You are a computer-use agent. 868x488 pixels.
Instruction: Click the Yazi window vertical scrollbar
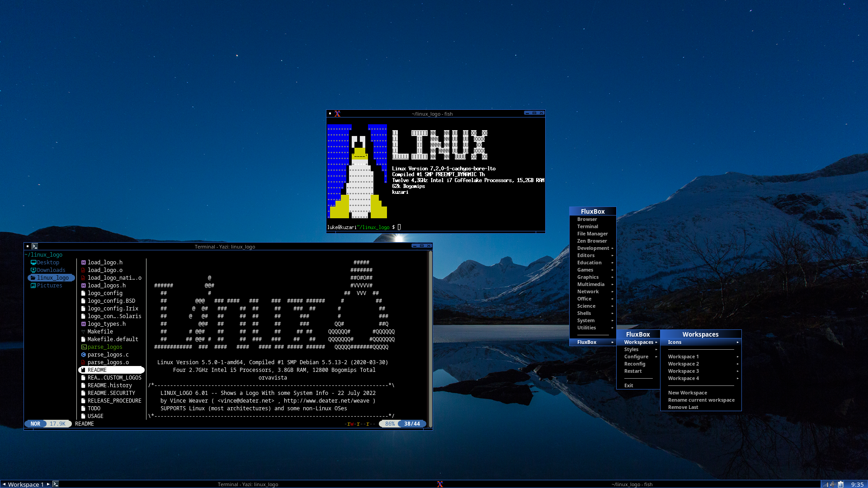click(x=430, y=338)
